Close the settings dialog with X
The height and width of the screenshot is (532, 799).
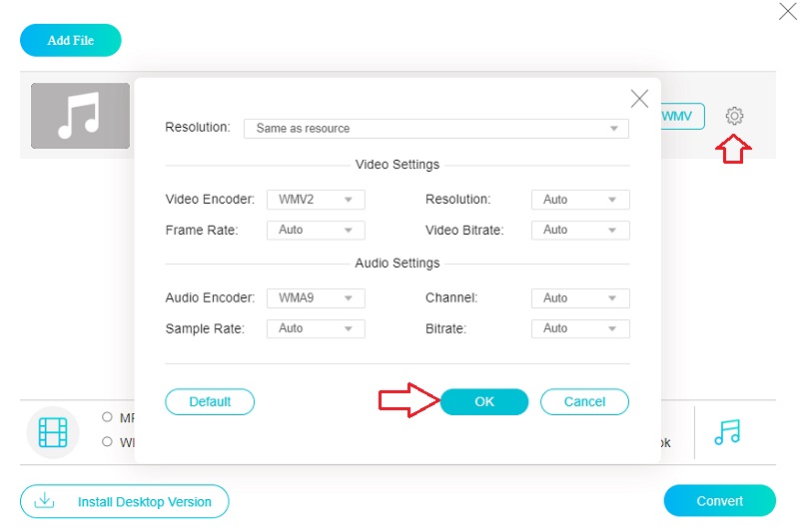(639, 98)
